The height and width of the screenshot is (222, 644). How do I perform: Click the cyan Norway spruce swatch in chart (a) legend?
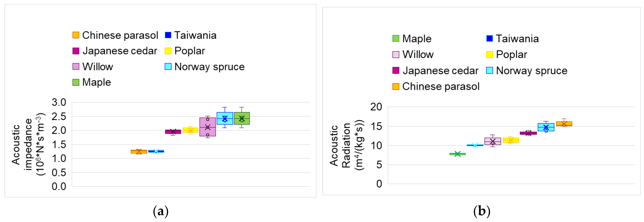[168, 67]
